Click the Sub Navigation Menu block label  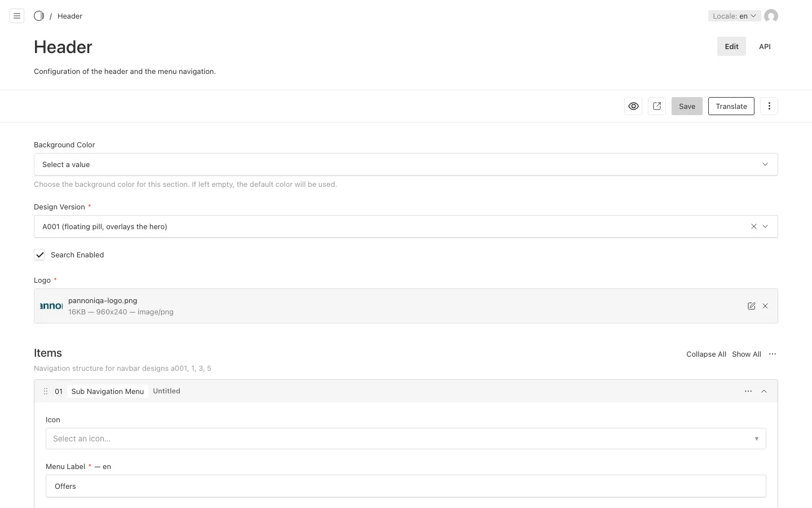108,391
